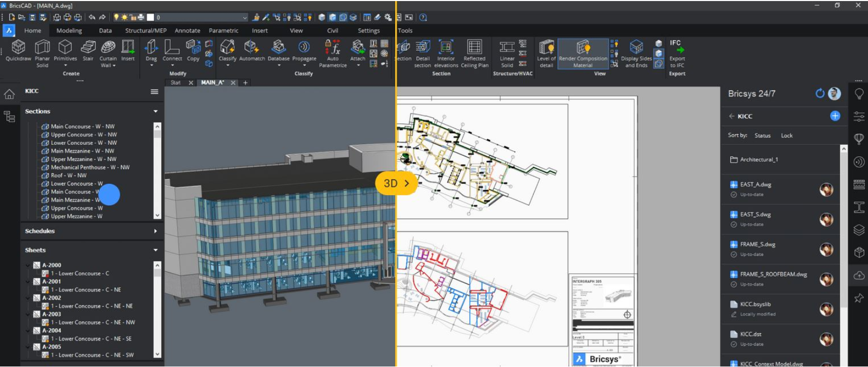Click the Bricsys 24/7 refresh icon
868x367 pixels.
click(x=820, y=94)
